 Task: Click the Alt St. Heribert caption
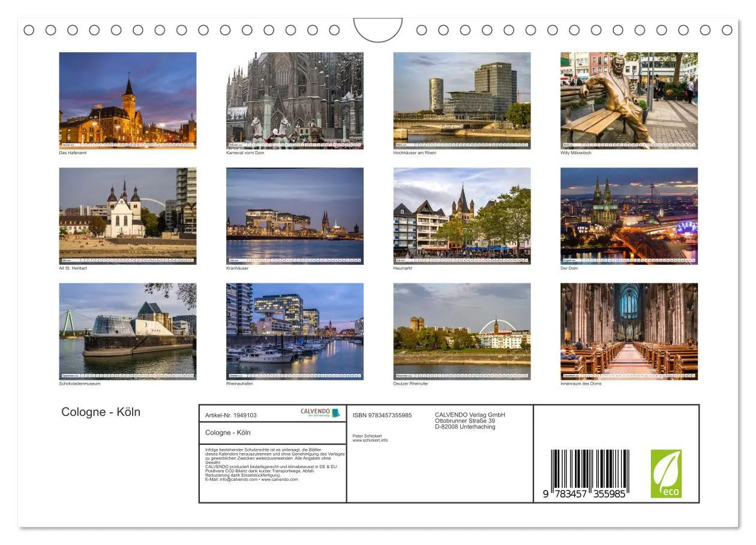[73, 268]
